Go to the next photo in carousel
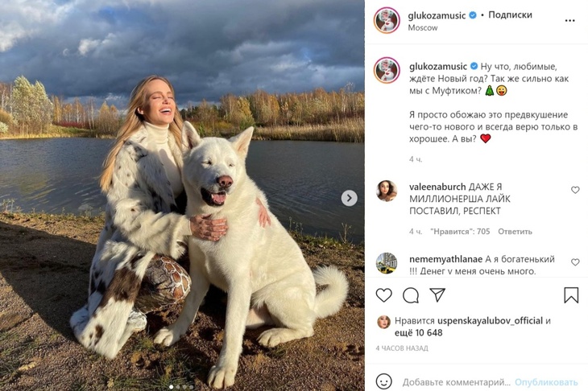Image resolution: width=588 pixels, height=391 pixels. coord(349,198)
